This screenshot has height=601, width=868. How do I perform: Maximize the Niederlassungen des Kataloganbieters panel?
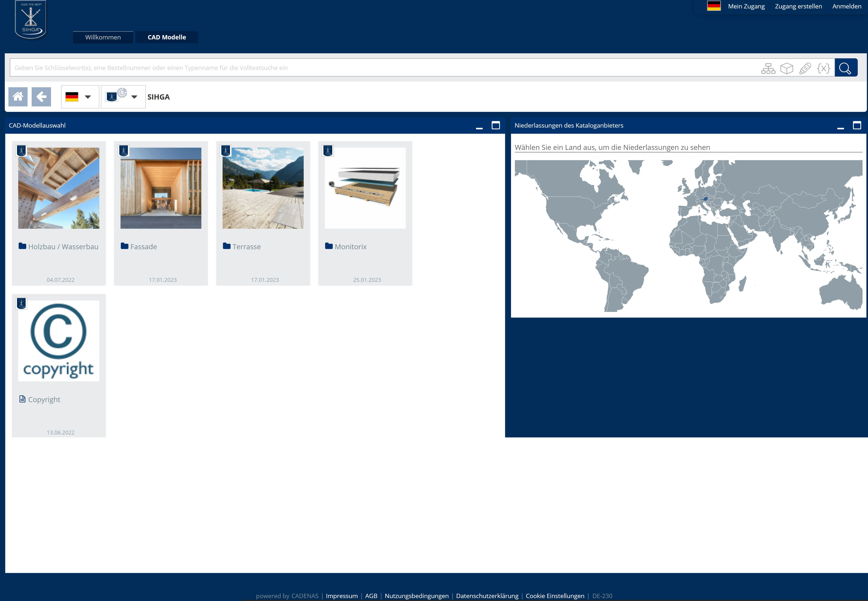point(857,125)
